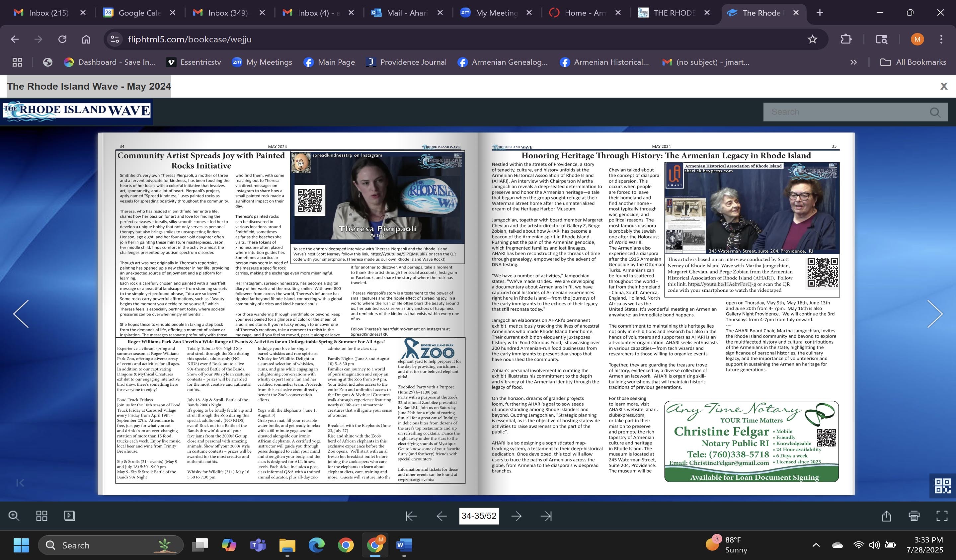This screenshot has height=560, width=956.
Task: Click the print icon in viewer toolbar
Action: (x=914, y=516)
